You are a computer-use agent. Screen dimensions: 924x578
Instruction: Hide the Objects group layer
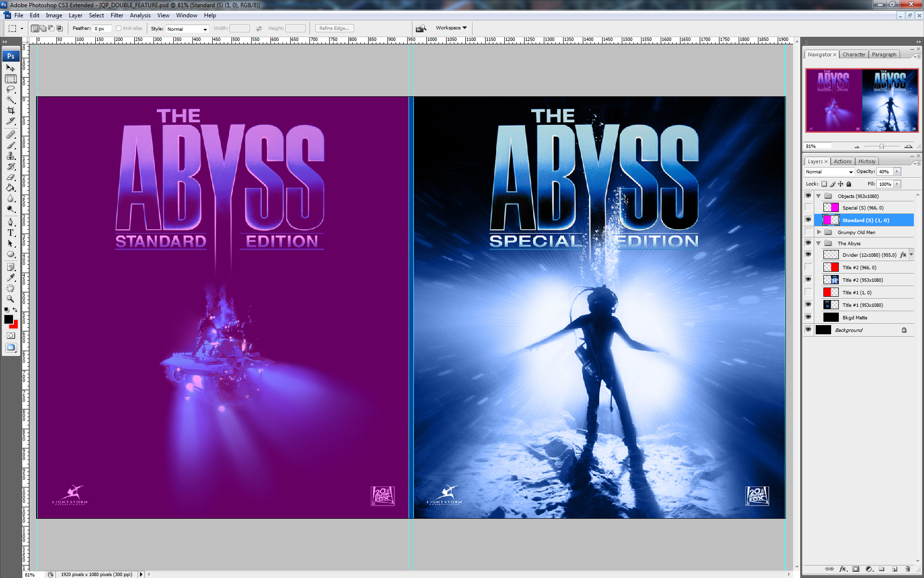click(x=808, y=196)
